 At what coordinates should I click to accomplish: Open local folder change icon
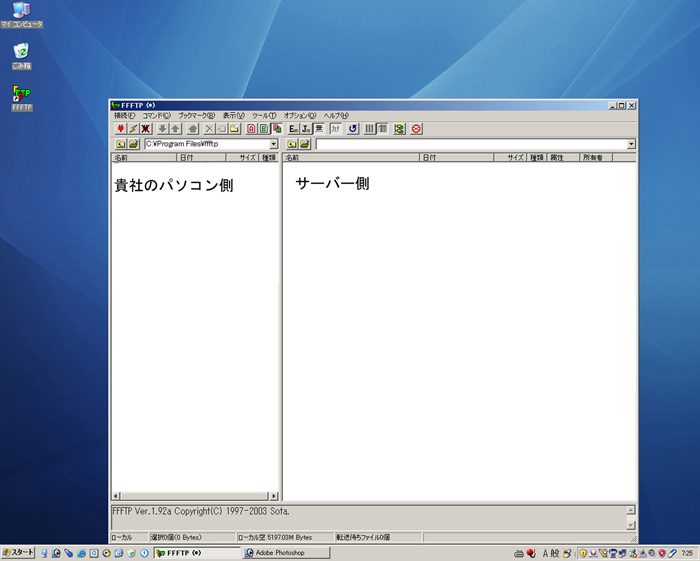[133, 144]
